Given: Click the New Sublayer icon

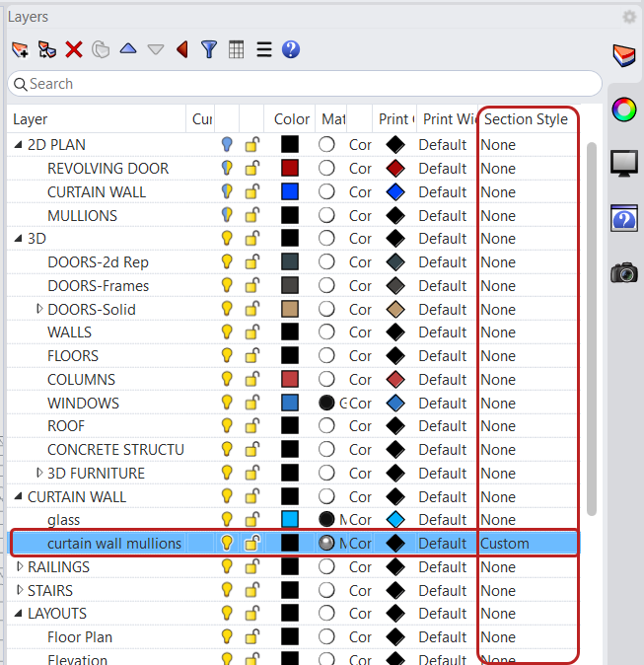Looking at the screenshot, I should click(x=46, y=49).
